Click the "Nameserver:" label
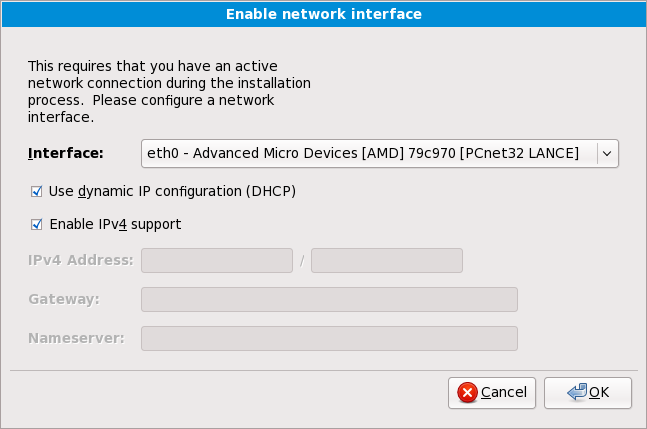Screen dimensions: 647x429 click(x=76, y=338)
